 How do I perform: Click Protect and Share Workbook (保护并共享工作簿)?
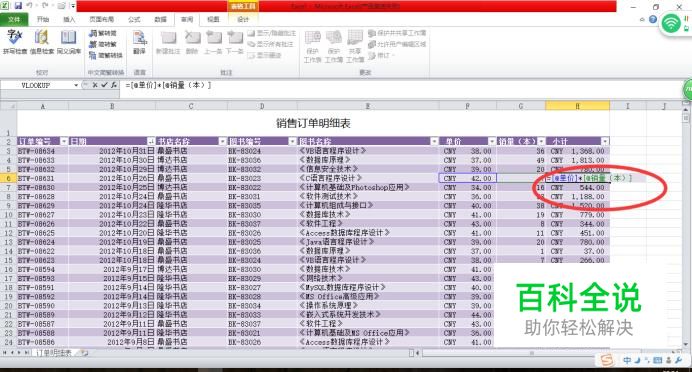397,33
